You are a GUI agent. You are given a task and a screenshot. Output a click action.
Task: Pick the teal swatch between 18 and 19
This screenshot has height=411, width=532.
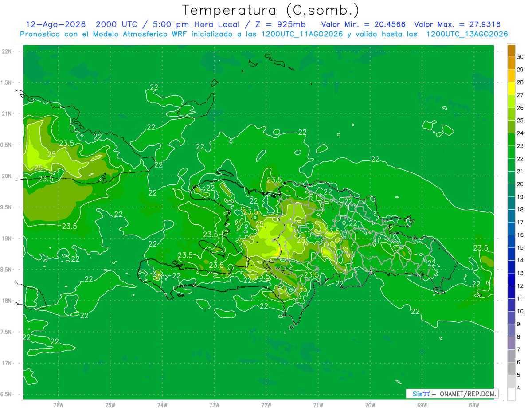click(511, 203)
